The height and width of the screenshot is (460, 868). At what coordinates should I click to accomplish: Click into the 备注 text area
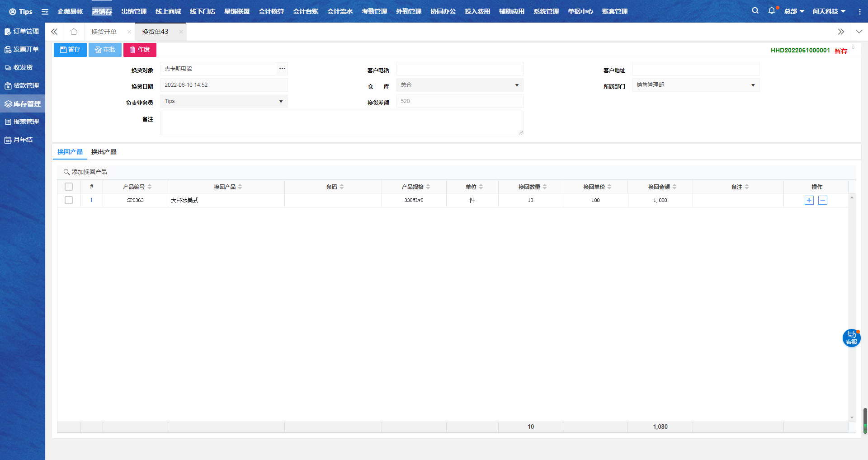click(x=341, y=123)
